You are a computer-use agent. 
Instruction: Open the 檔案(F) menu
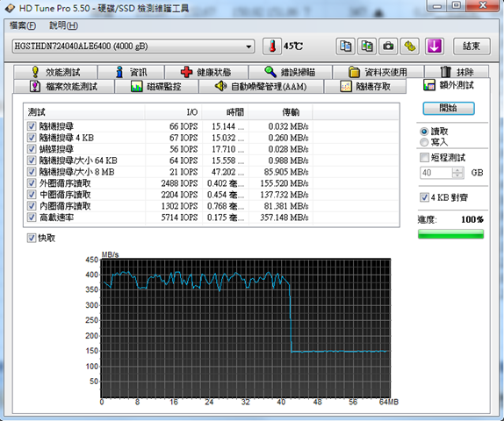point(23,25)
